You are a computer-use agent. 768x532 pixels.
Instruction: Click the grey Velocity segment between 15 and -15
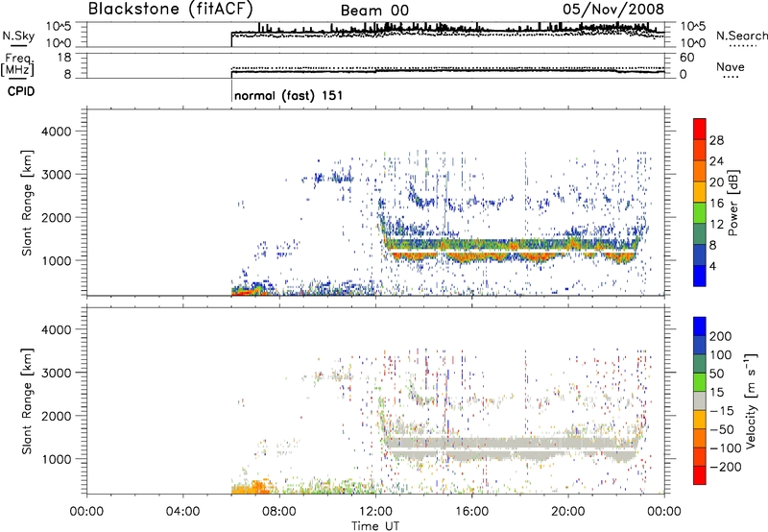[x=700, y=400]
